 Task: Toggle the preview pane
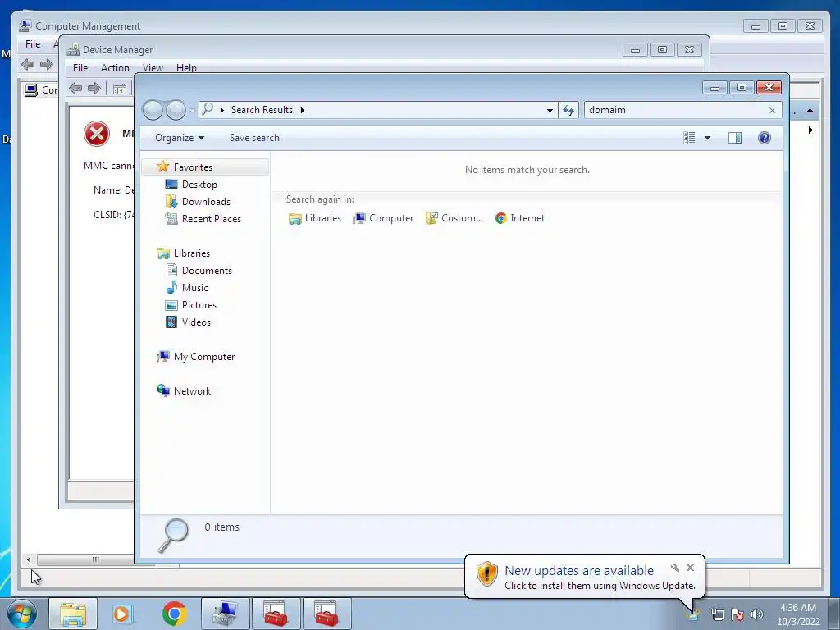coord(735,138)
